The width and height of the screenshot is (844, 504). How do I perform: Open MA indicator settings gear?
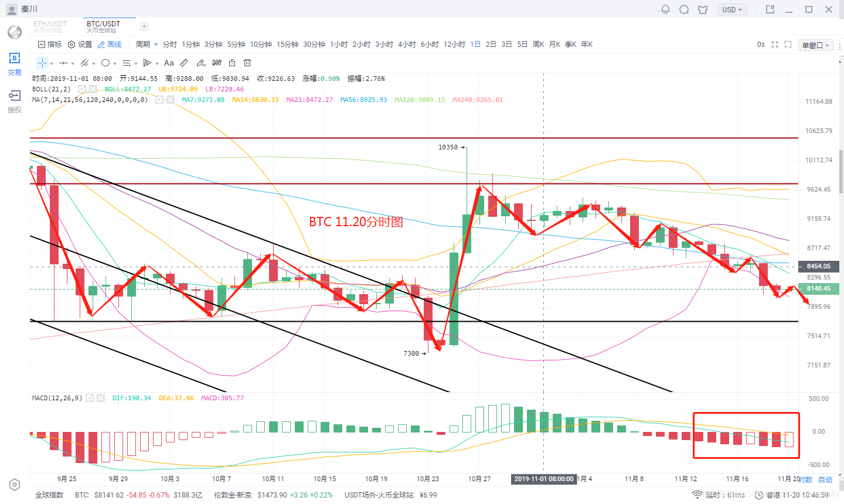(x=159, y=100)
